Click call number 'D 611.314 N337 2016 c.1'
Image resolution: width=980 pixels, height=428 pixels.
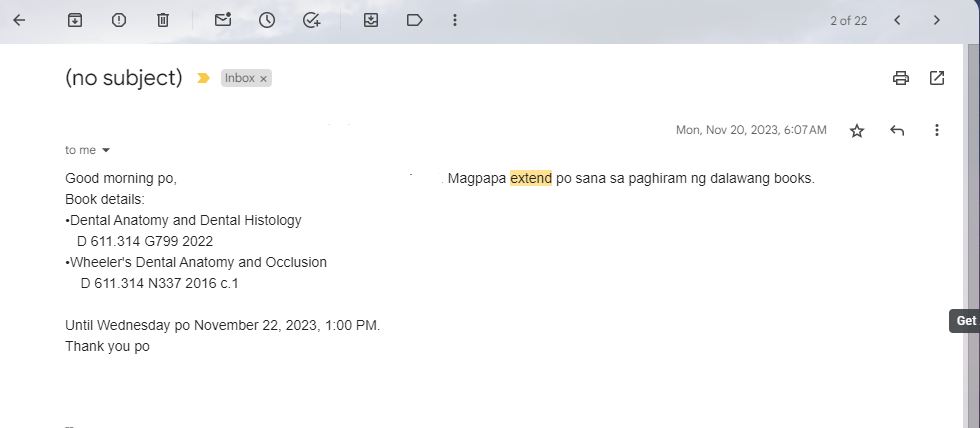click(x=159, y=283)
